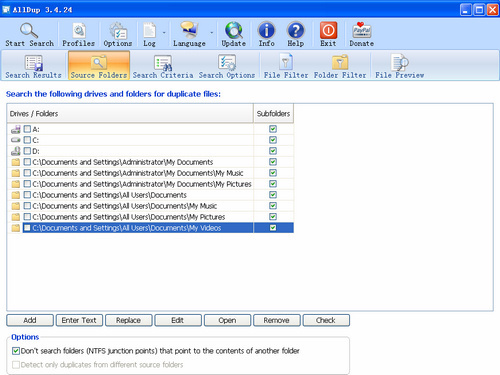This screenshot has height=375, width=500.
Task: Click the PayPal Donate icon
Action: click(x=362, y=30)
